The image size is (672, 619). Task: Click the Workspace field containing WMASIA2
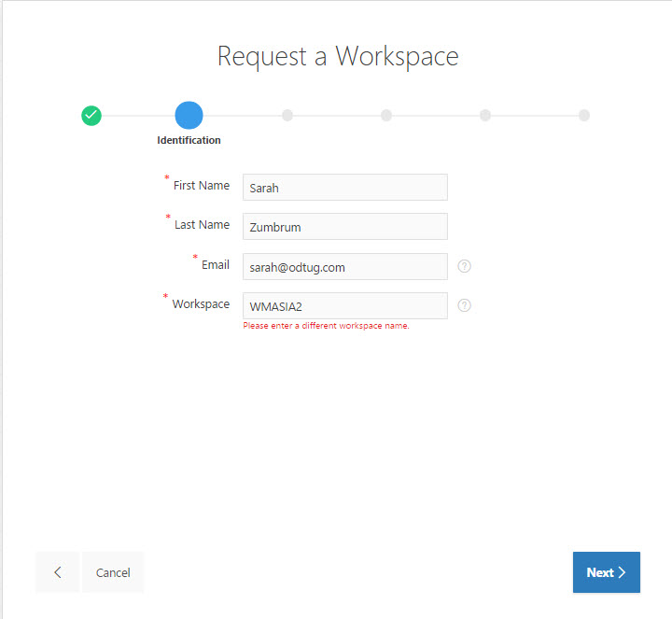344,305
